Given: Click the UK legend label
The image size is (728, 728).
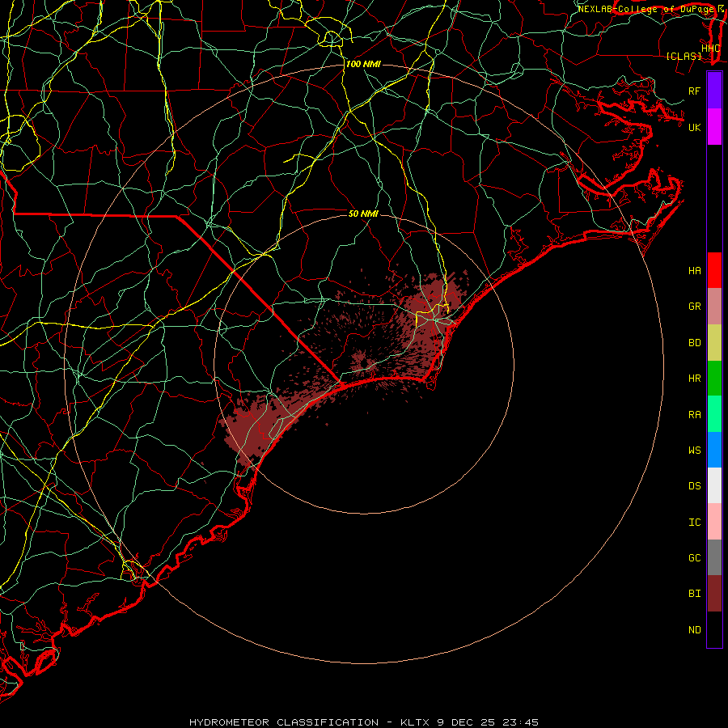Looking at the screenshot, I should click(x=694, y=127).
